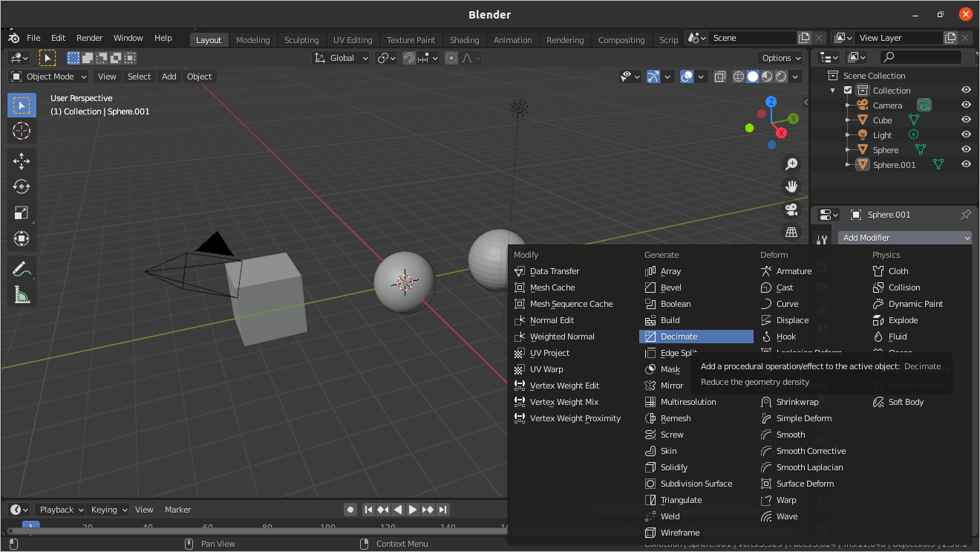The height and width of the screenshot is (552, 980).
Task: Uncheck the Collection checkbox in outliner
Action: click(848, 91)
